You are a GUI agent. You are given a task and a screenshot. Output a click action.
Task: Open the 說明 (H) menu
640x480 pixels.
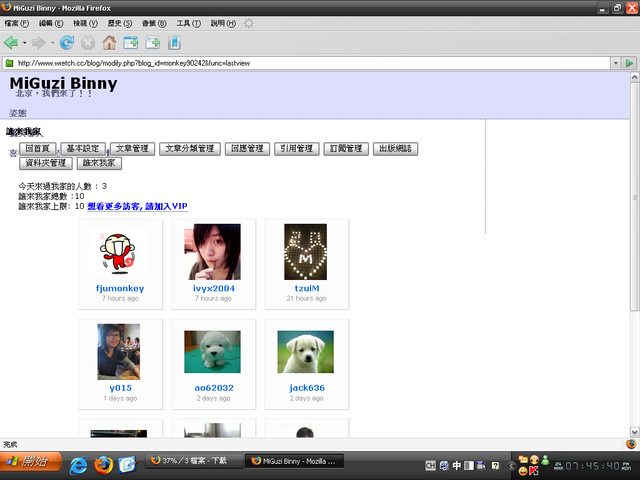click(223, 23)
